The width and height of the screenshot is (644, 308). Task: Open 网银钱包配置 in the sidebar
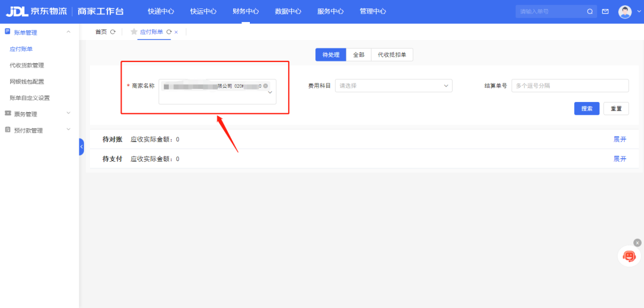point(27,81)
